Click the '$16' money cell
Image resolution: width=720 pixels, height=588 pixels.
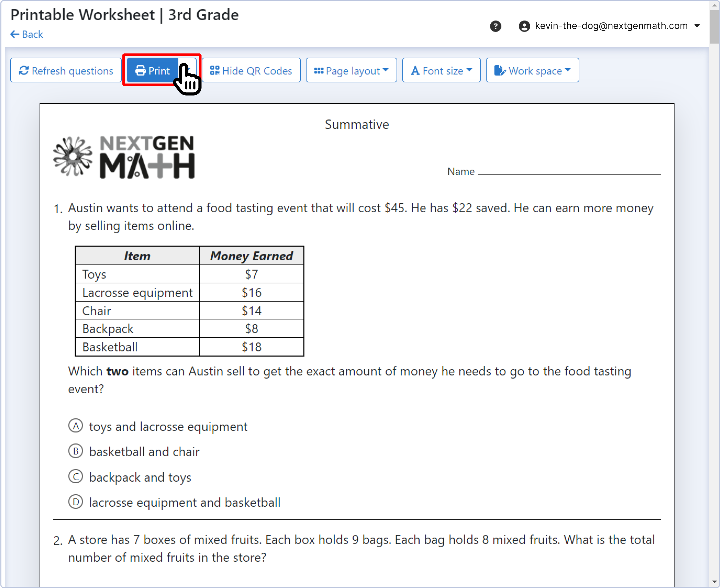[252, 292]
